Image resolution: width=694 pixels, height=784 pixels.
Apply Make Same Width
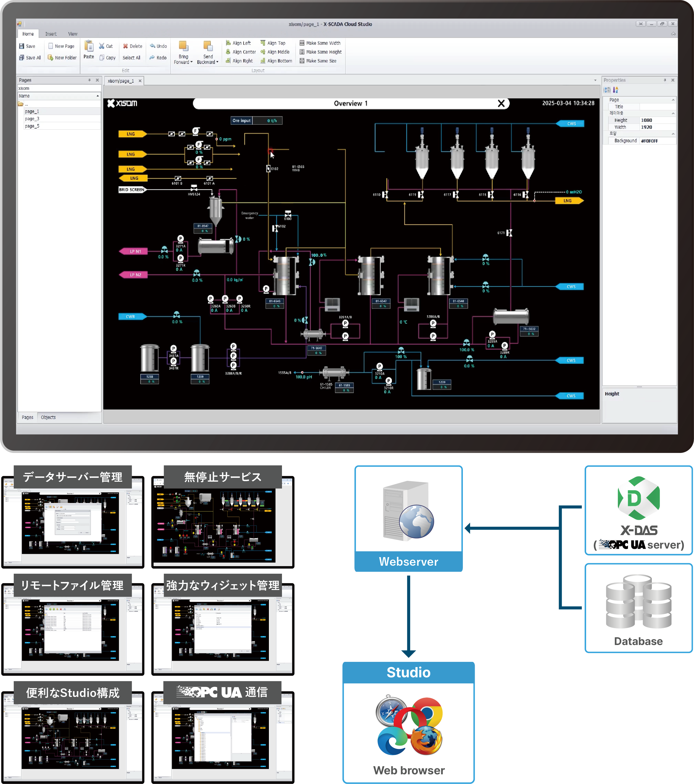point(320,43)
